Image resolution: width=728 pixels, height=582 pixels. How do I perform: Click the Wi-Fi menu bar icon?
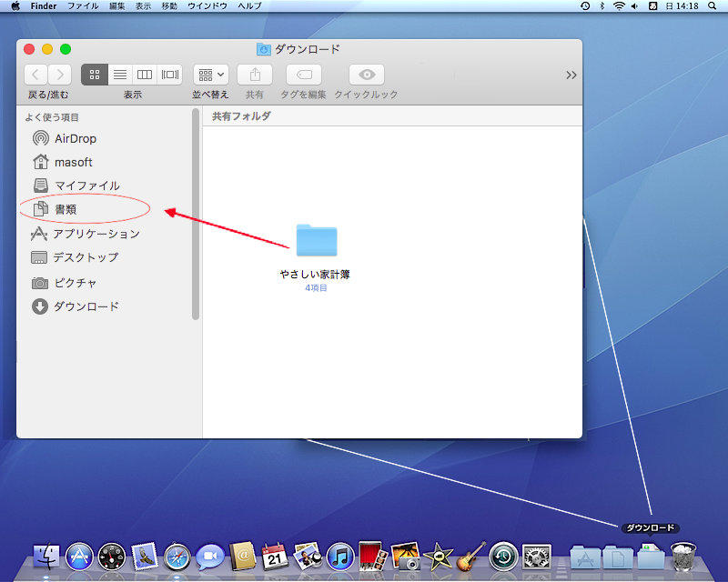(619, 6)
